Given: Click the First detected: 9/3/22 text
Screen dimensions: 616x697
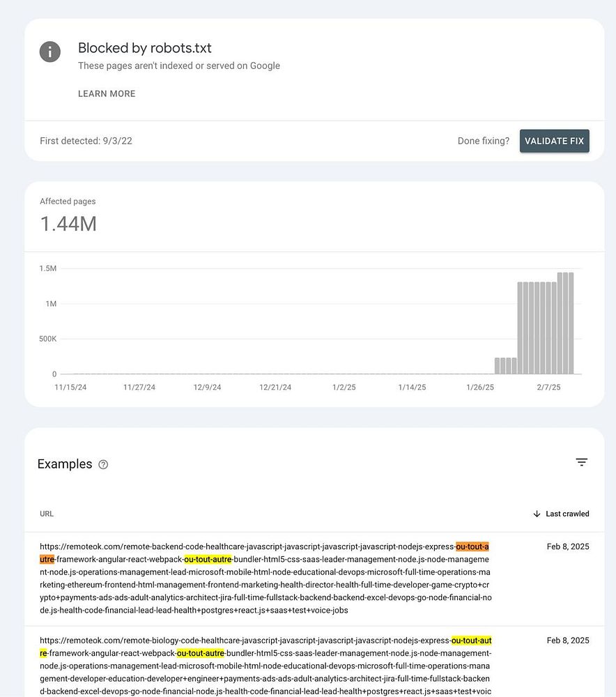Looking at the screenshot, I should [86, 141].
